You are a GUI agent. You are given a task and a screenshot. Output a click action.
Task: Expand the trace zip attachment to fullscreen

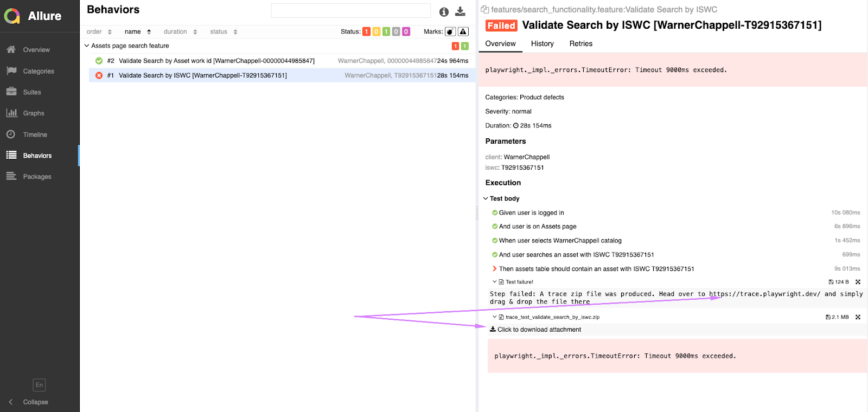[x=858, y=317]
